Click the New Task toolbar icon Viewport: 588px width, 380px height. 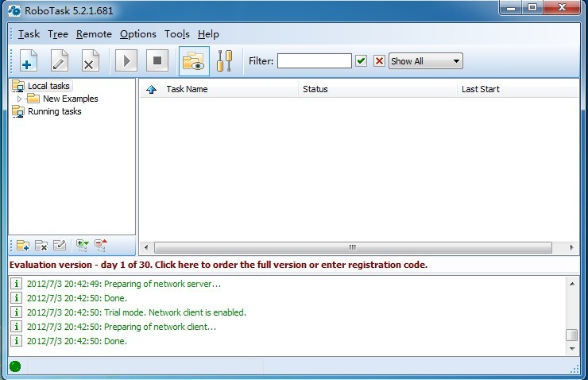click(x=28, y=61)
